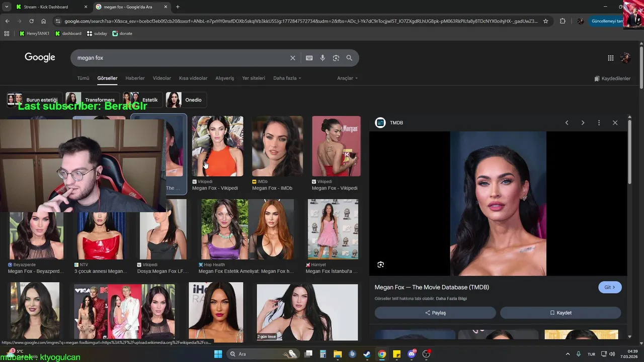Open Chrome apps grid in bookmarks bar
The height and width of the screenshot is (362, 644).
(x=7, y=33)
